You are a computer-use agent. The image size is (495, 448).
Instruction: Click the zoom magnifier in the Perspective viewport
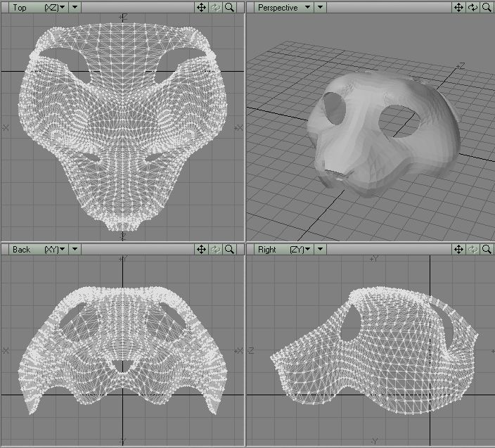coord(487,8)
